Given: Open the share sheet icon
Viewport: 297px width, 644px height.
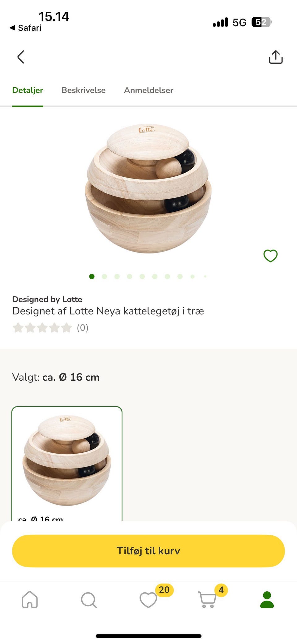Looking at the screenshot, I should pos(276,57).
